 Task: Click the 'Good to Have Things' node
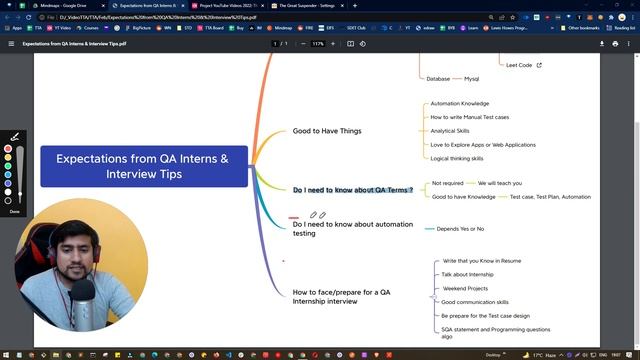tap(327, 131)
